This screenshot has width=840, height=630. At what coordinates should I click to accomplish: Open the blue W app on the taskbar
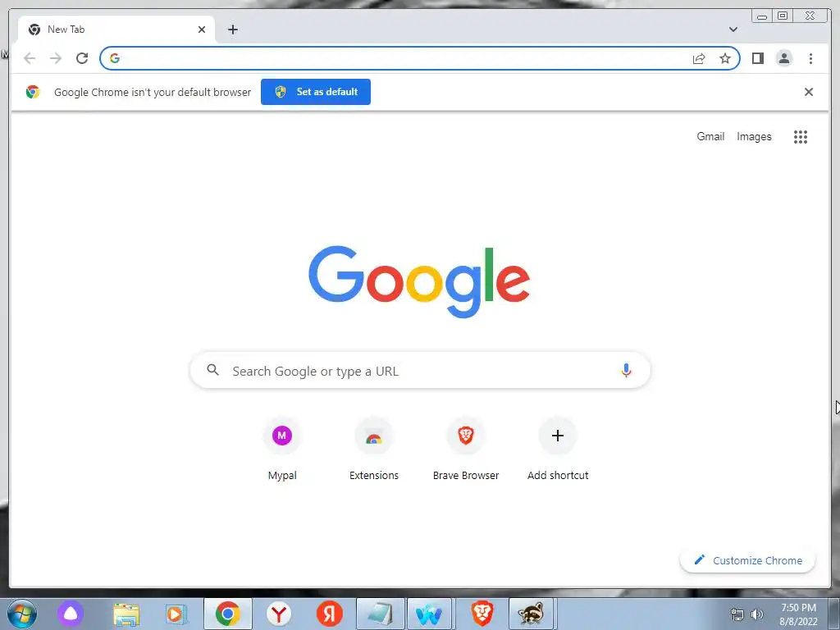point(429,614)
